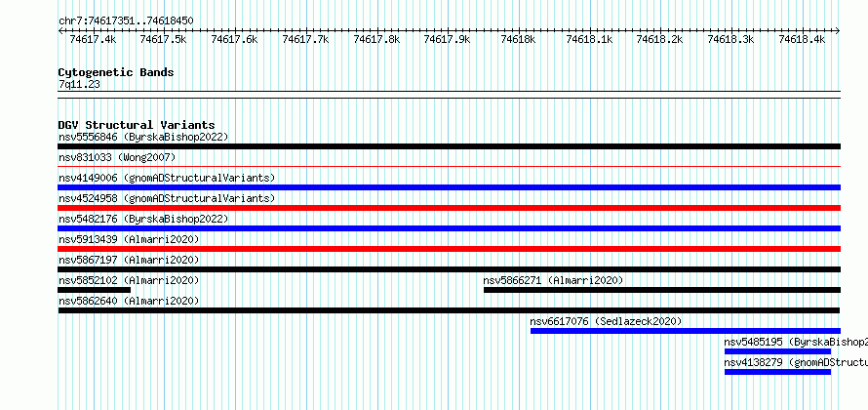The image size is (868, 410).
Task: Click the red bar under nsv4524958
Action: click(x=450, y=208)
